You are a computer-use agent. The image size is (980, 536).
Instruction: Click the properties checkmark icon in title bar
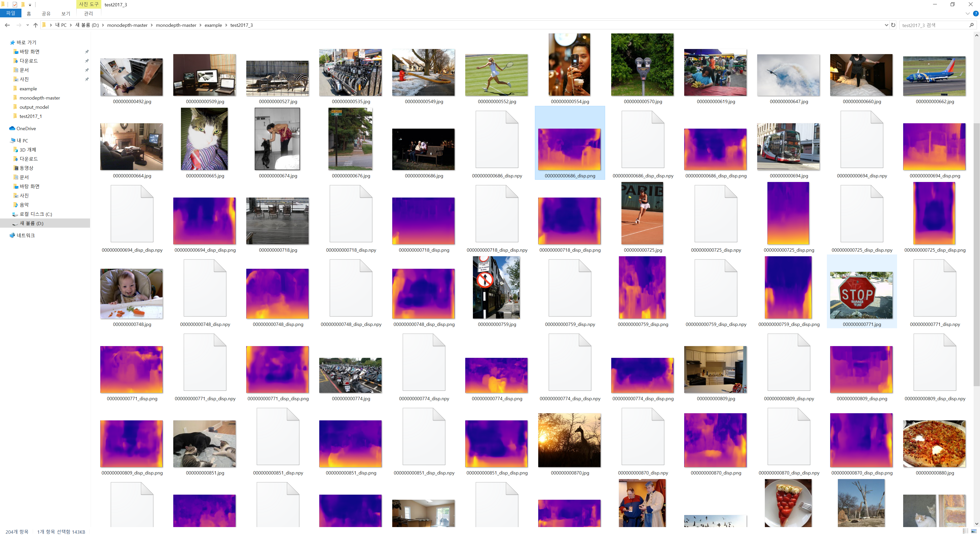[15, 5]
